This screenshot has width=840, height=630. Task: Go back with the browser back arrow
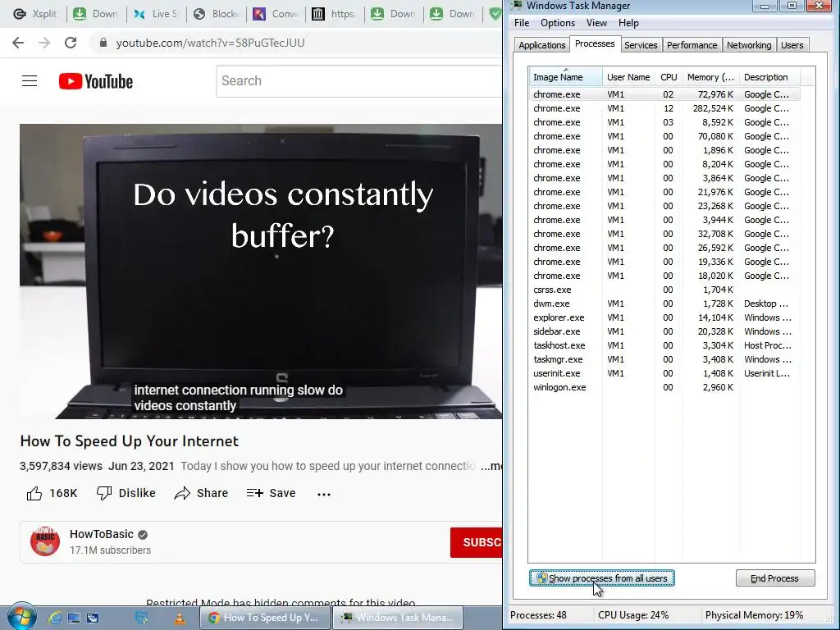click(x=18, y=43)
